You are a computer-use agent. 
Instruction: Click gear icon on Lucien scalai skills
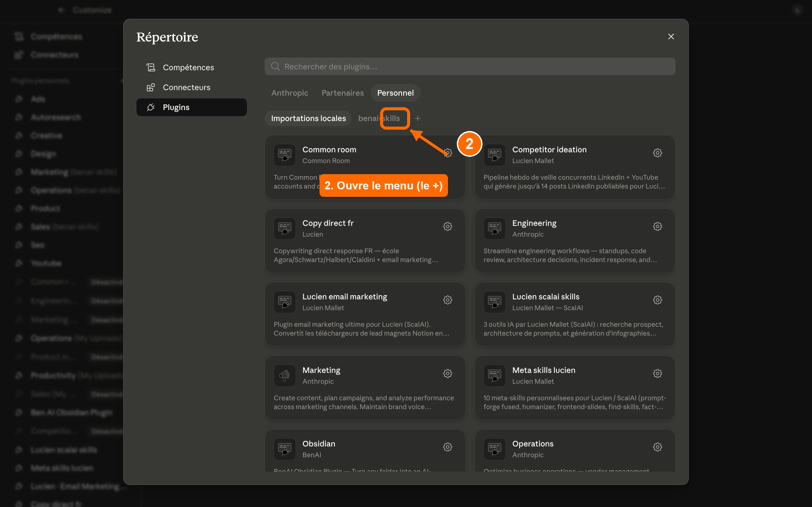(657, 300)
